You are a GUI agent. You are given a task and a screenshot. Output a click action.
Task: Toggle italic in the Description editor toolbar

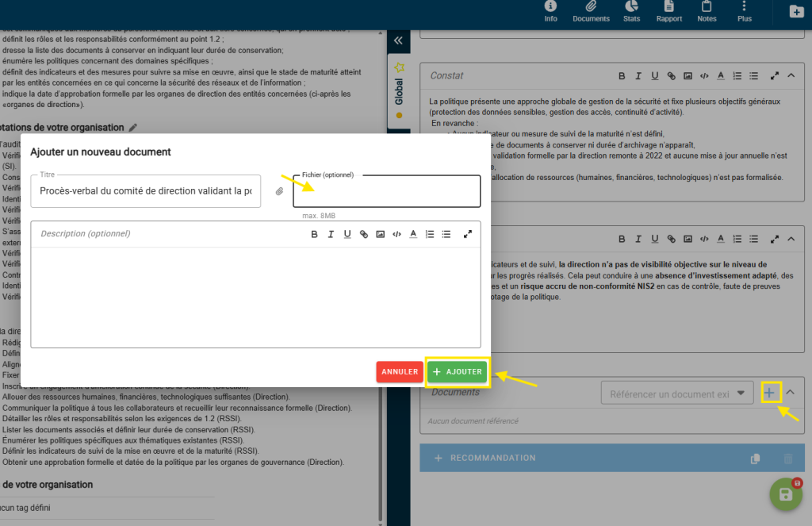331,234
